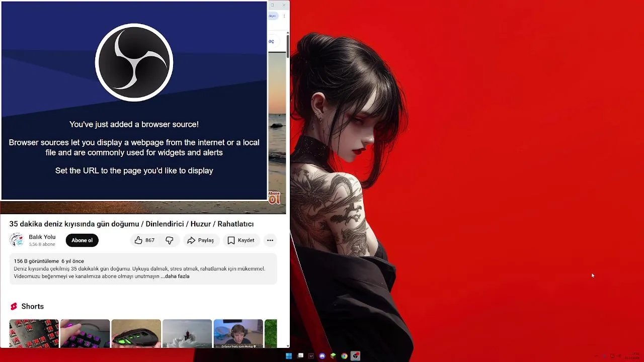Open the Paylaş share option
This screenshot has height=362, width=644.
[201, 240]
